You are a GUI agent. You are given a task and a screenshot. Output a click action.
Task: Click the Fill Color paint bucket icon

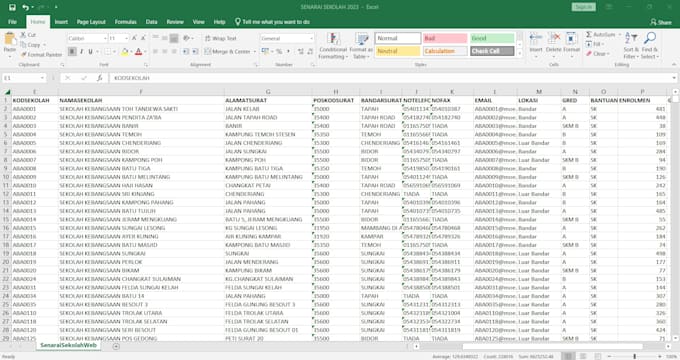(124, 52)
